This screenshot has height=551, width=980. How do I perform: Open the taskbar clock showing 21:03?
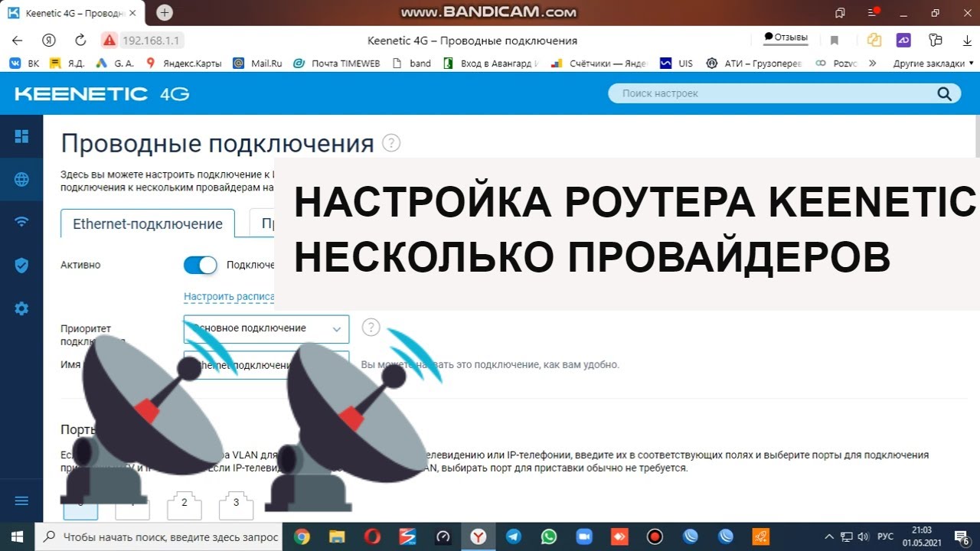922,536
